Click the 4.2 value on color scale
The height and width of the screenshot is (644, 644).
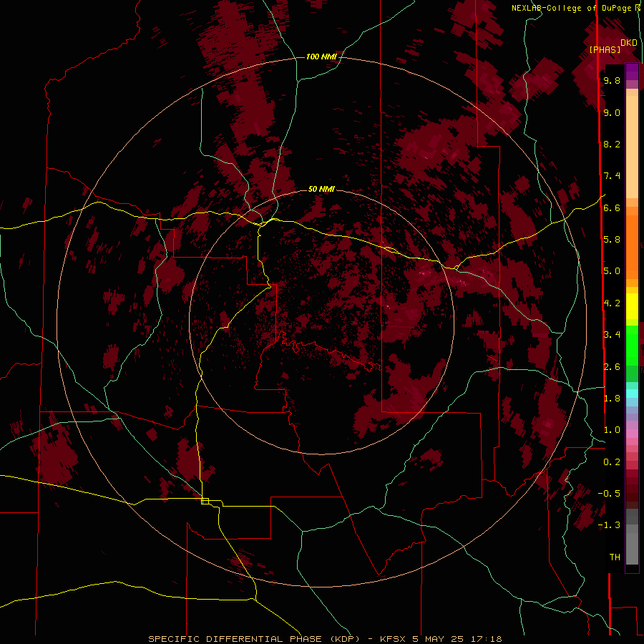tap(612, 303)
